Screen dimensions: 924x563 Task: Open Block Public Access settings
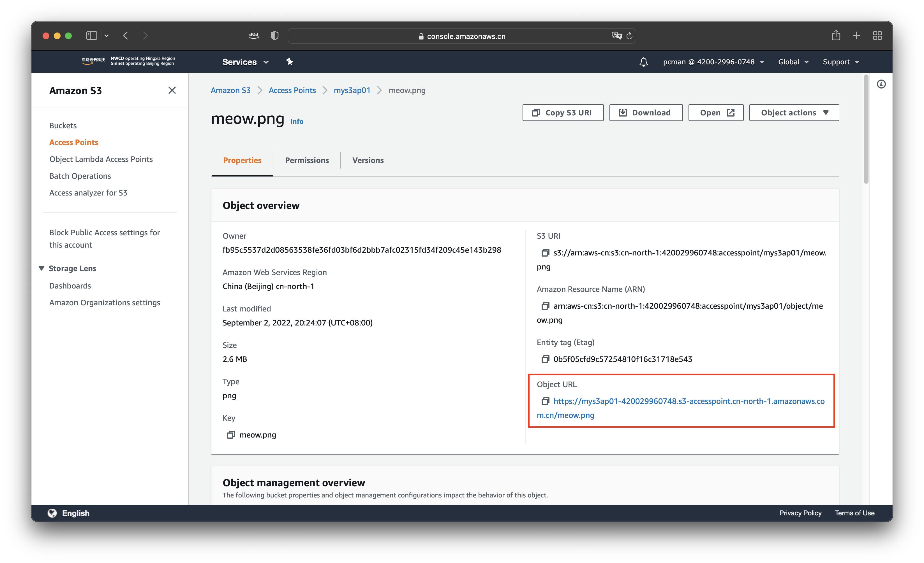coord(104,239)
